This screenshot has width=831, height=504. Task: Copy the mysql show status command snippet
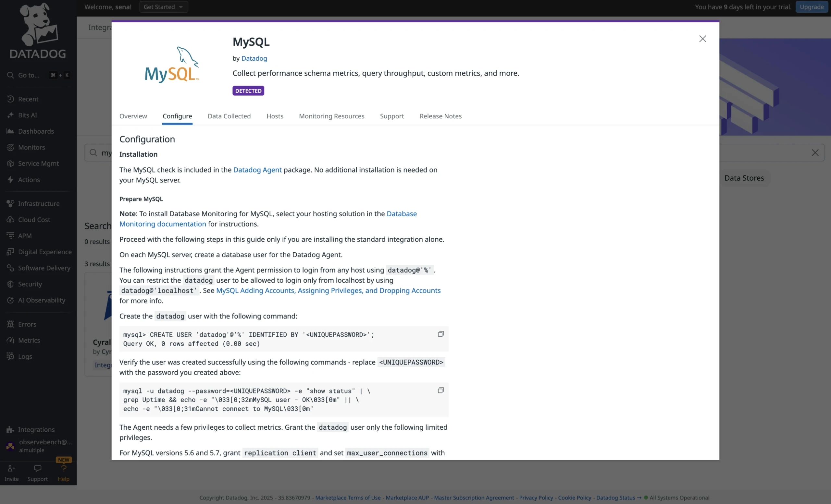[x=440, y=390]
